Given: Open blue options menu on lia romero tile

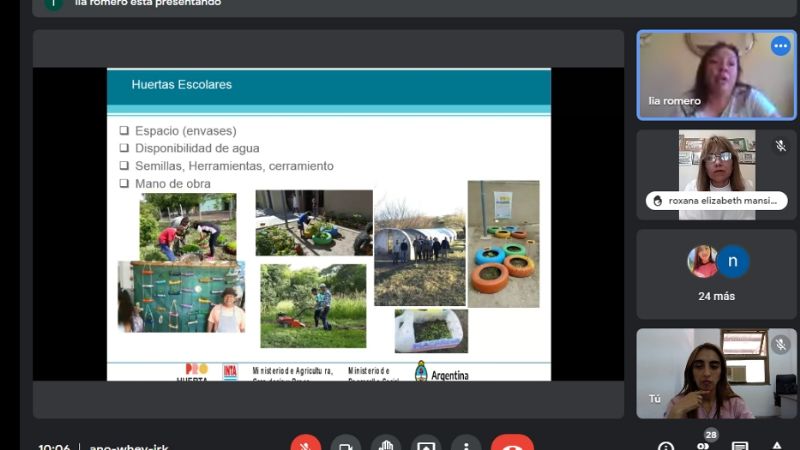Looking at the screenshot, I should click(x=780, y=46).
